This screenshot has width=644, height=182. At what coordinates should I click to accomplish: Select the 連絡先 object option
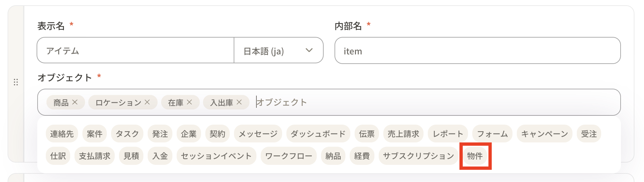click(x=62, y=134)
